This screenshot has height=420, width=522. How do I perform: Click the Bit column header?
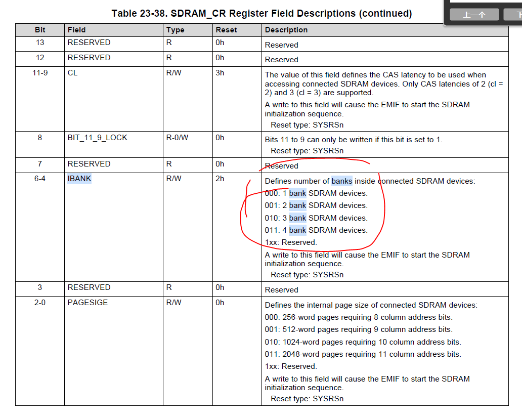coord(39,30)
